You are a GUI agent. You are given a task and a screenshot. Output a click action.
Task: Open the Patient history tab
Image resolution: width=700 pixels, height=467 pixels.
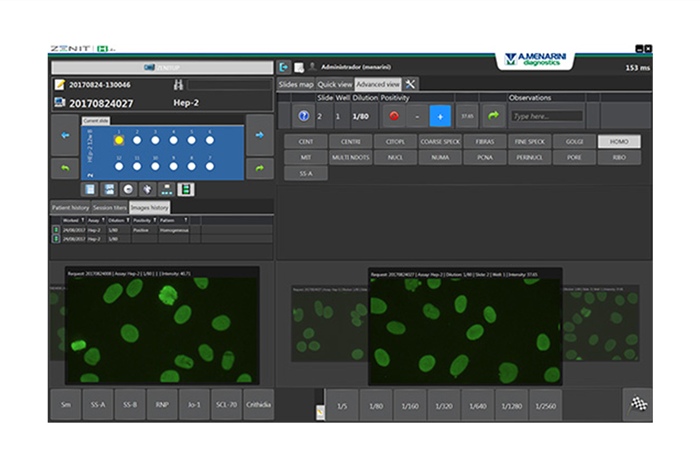coord(70,206)
